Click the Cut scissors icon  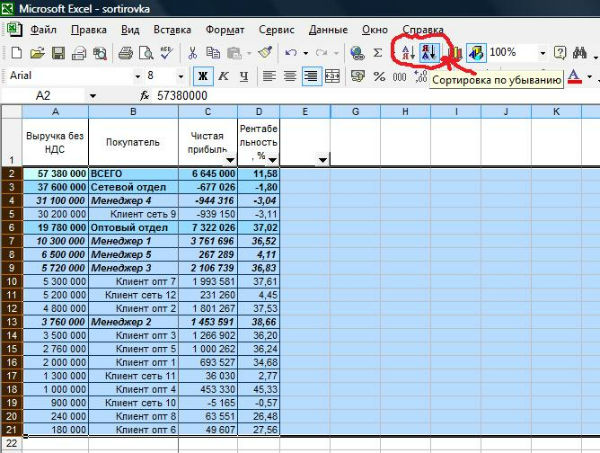[x=191, y=52]
